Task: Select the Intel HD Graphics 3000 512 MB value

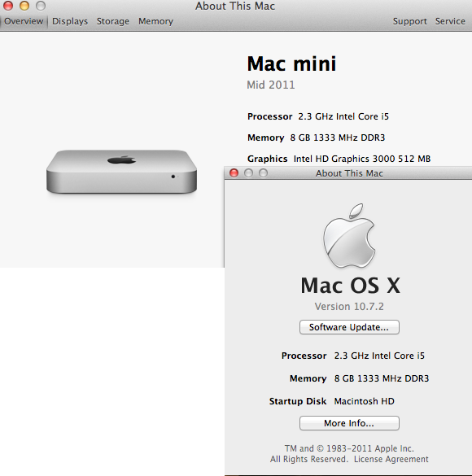Action: coord(362,159)
